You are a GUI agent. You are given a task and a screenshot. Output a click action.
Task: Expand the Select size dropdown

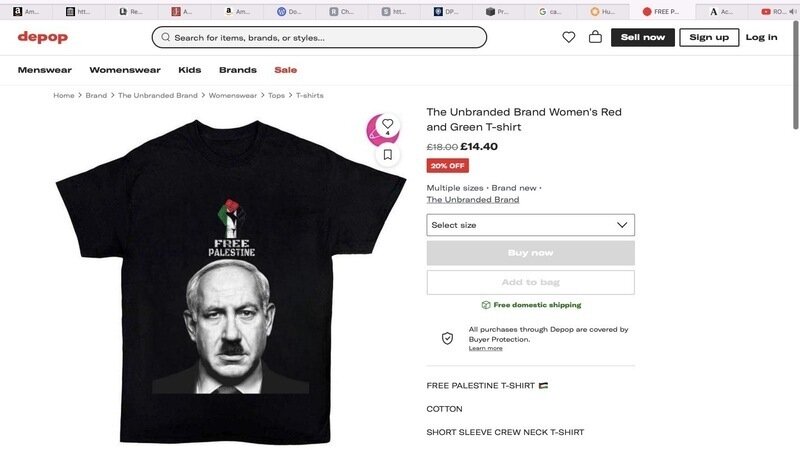[x=530, y=225]
